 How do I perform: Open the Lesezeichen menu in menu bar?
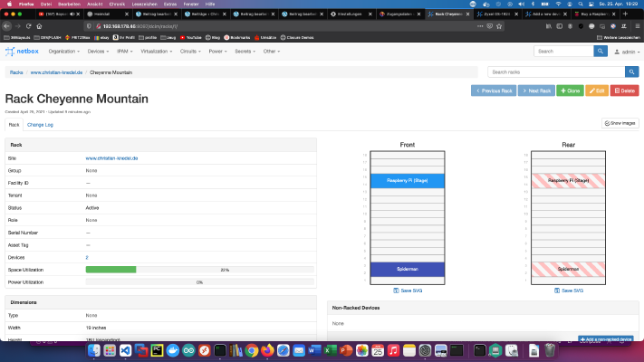(144, 5)
